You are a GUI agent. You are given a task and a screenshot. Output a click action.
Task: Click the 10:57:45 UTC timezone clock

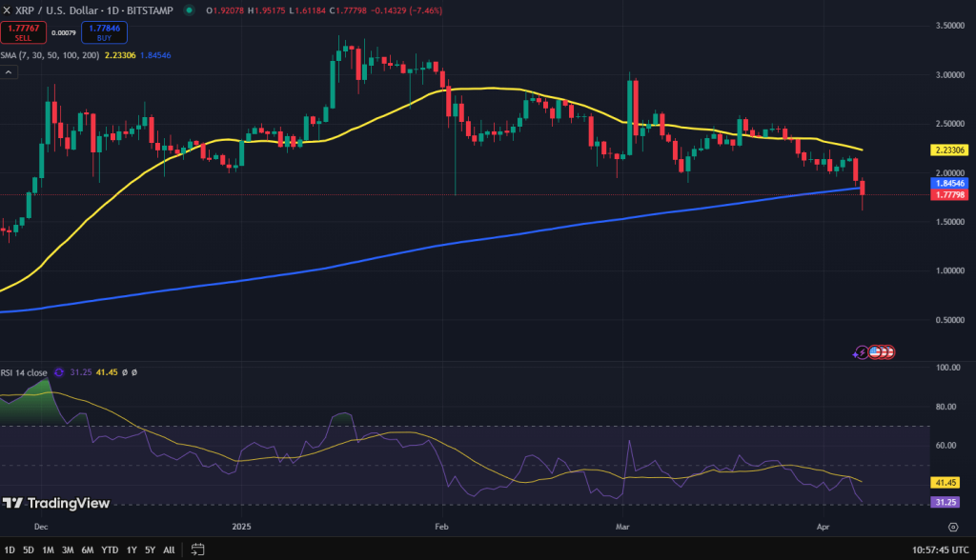940,550
